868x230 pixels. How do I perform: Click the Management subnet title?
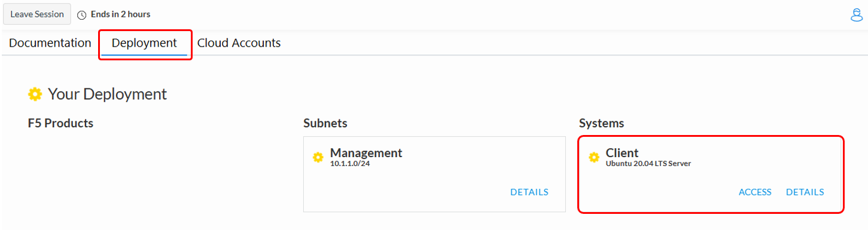366,152
